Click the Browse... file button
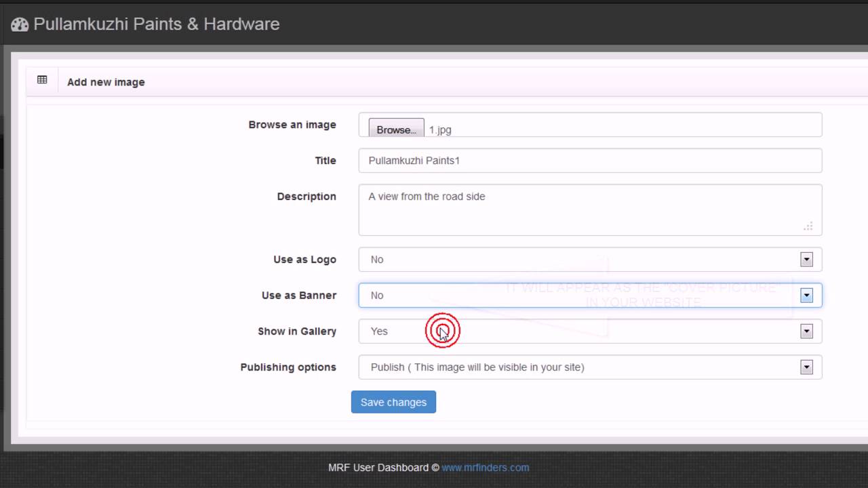This screenshot has width=868, height=488. coord(396,129)
